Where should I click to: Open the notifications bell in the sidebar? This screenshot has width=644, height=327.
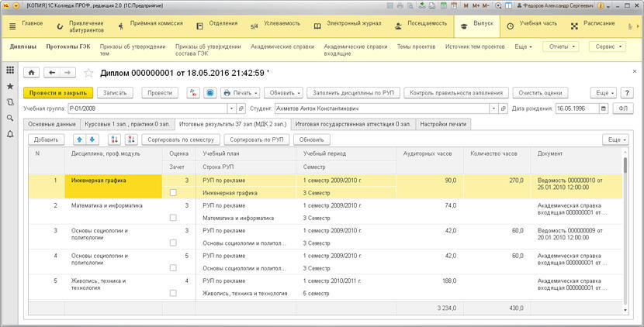point(10,134)
